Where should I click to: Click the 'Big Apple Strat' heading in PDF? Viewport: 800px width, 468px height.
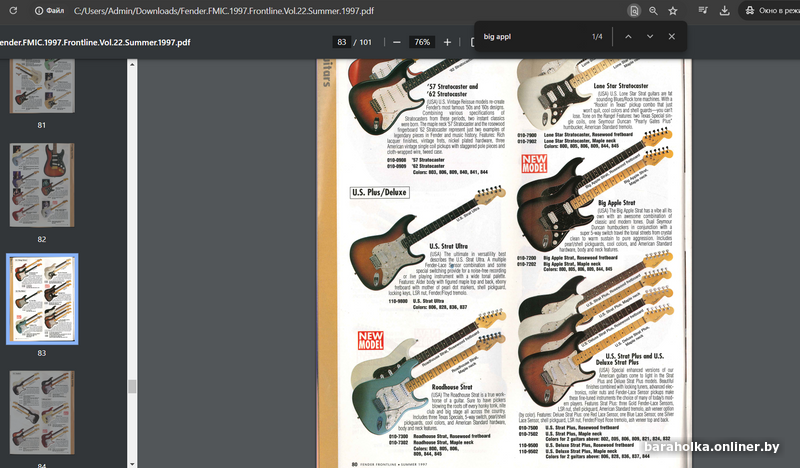[x=616, y=203]
